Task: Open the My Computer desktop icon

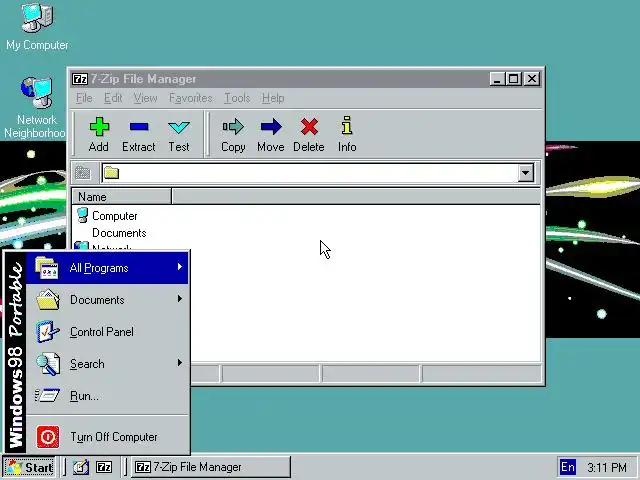Action: pyautogui.click(x=37, y=26)
